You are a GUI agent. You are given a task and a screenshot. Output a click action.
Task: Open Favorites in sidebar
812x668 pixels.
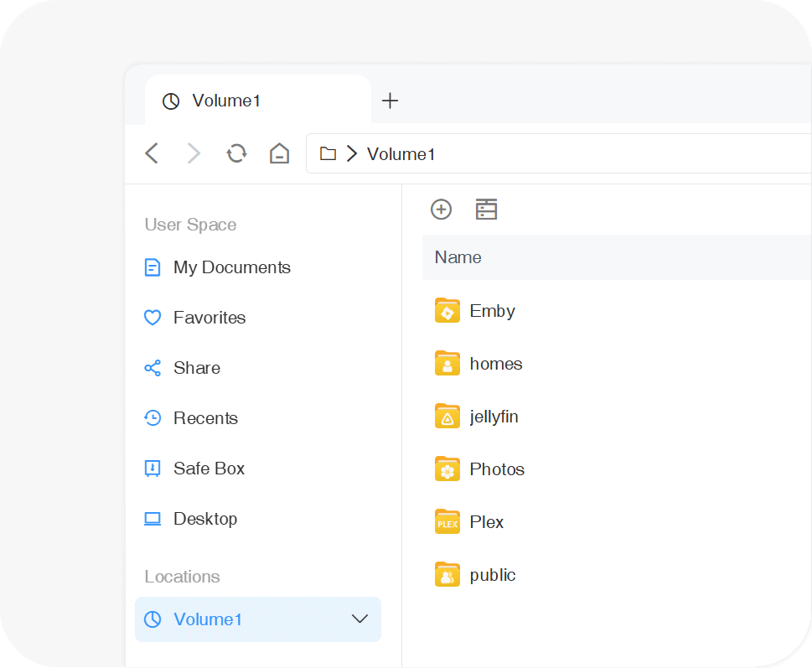point(258,318)
